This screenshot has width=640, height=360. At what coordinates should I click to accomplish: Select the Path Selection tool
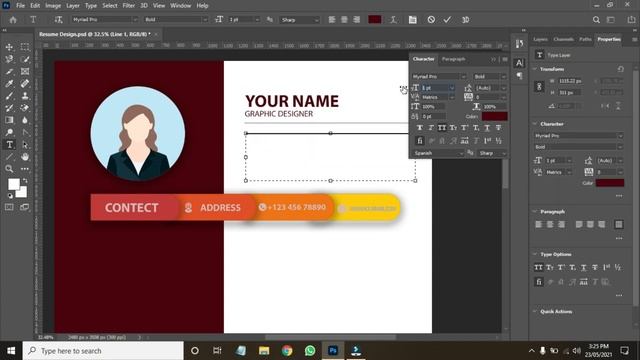[25, 144]
